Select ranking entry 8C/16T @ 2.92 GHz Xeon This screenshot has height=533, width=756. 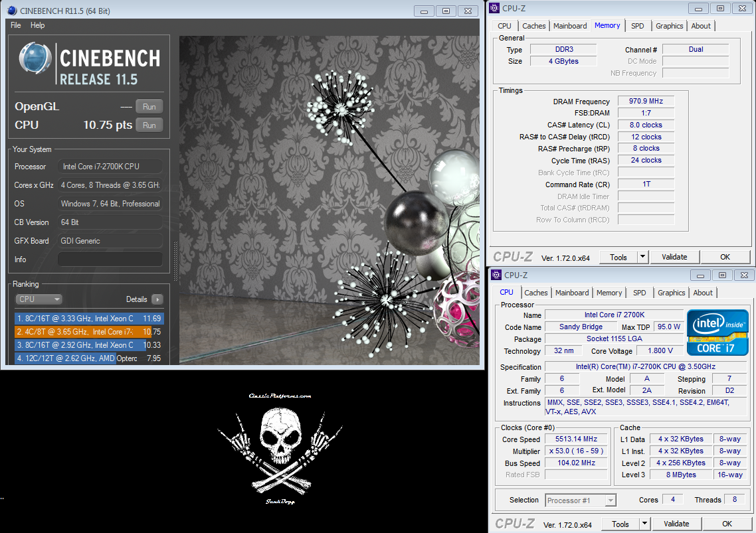point(89,345)
